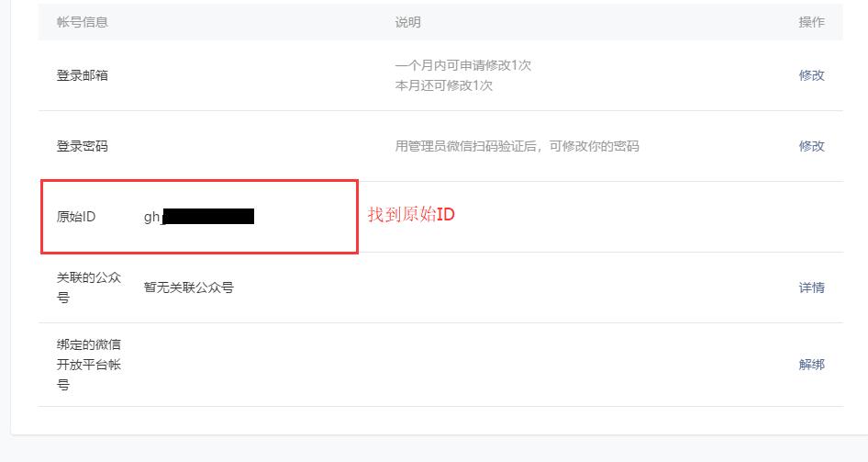Select the 操作 column header

(x=811, y=22)
